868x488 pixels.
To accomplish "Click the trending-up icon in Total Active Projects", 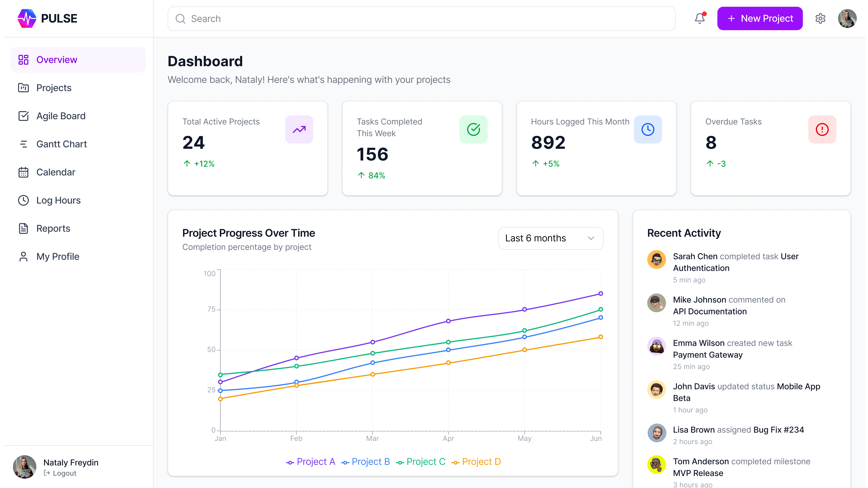I will 299,129.
